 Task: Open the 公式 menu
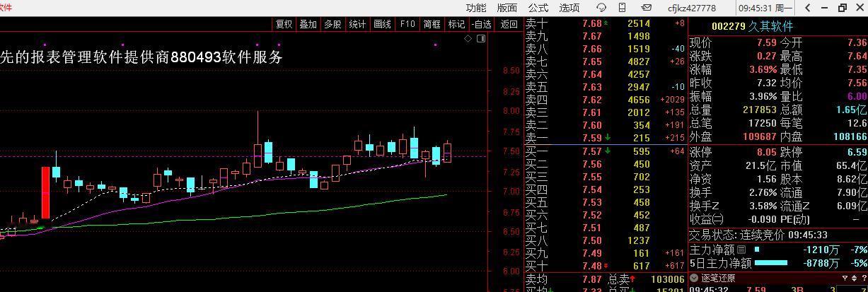pos(538,8)
